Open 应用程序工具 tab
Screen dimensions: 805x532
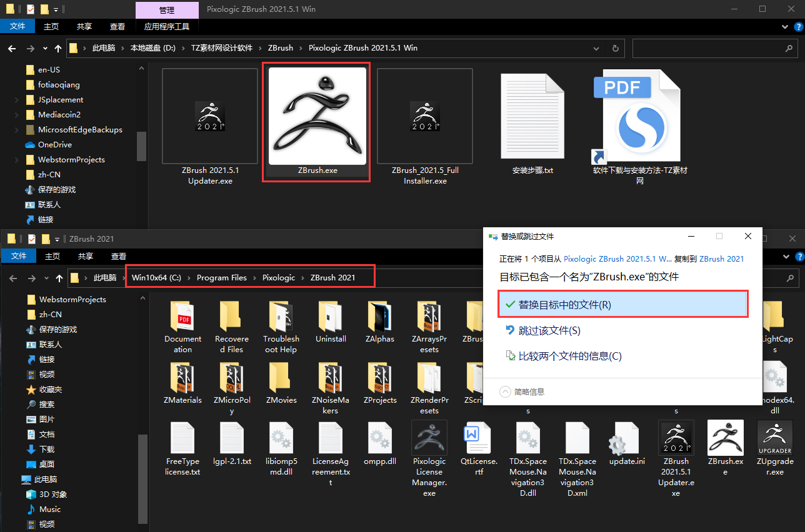click(x=167, y=26)
